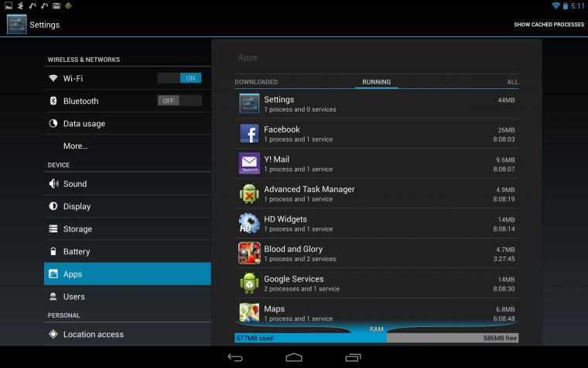Tap the Google Services android icon
The height and width of the screenshot is (368, 588).
click(x=249, y=283)
